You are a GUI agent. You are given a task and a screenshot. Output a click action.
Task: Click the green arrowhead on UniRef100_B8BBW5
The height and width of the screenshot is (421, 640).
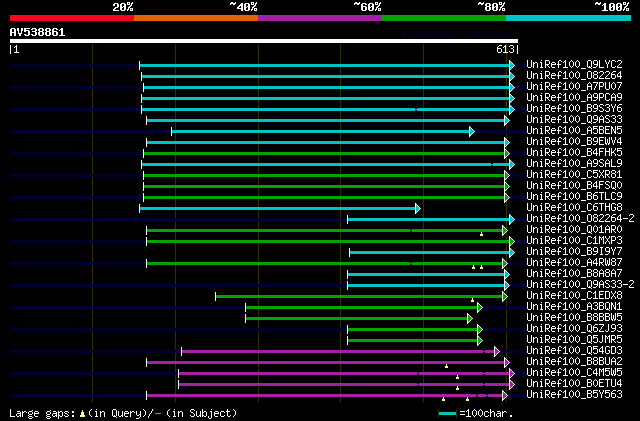coord(470,319)
